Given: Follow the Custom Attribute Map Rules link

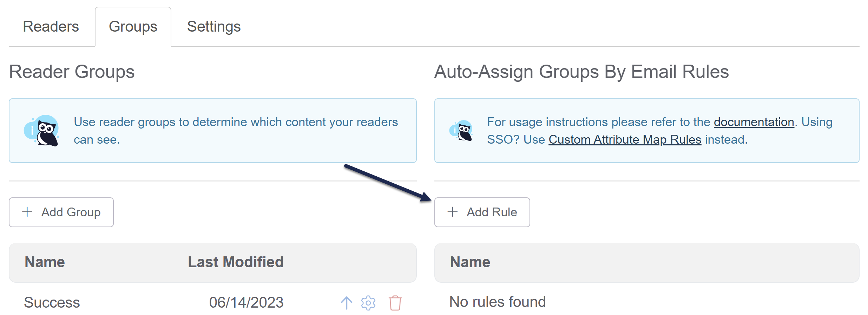Looking at the screenshot, I should [x=625, y=139].
